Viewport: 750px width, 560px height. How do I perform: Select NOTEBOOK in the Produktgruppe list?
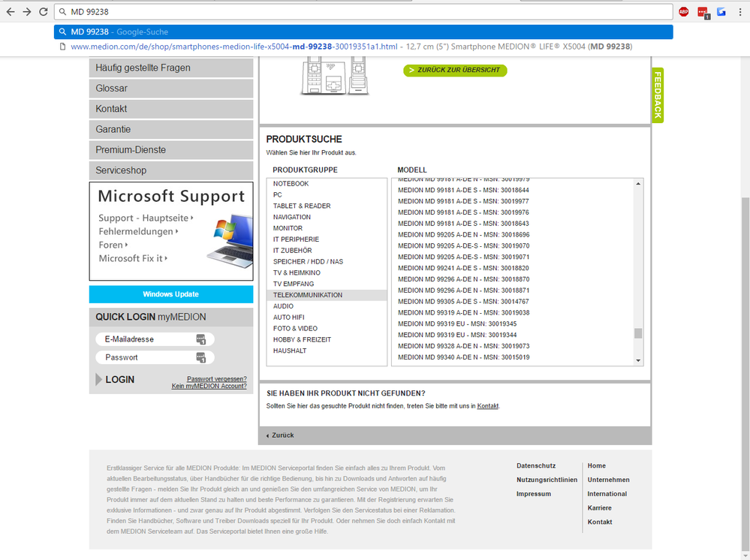coord(291,184)
